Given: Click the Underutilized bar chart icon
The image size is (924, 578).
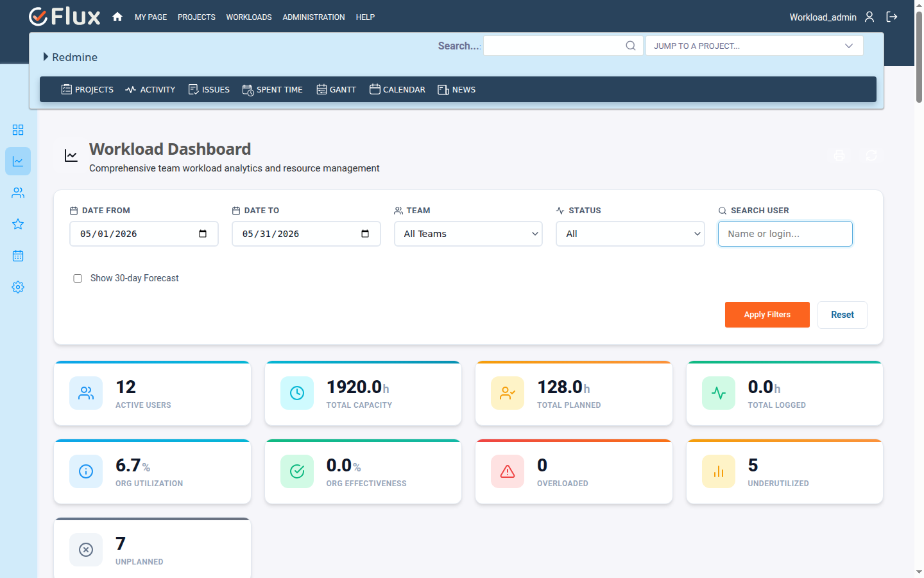Looking at the screenshot, I should [719, 471].
